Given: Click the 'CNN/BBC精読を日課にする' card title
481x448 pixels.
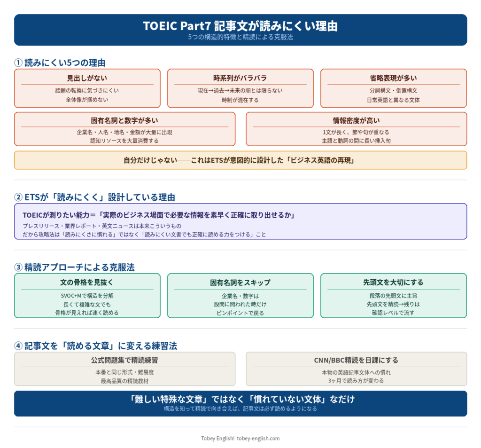Looking at the screenshot, I should coord(356,360).
